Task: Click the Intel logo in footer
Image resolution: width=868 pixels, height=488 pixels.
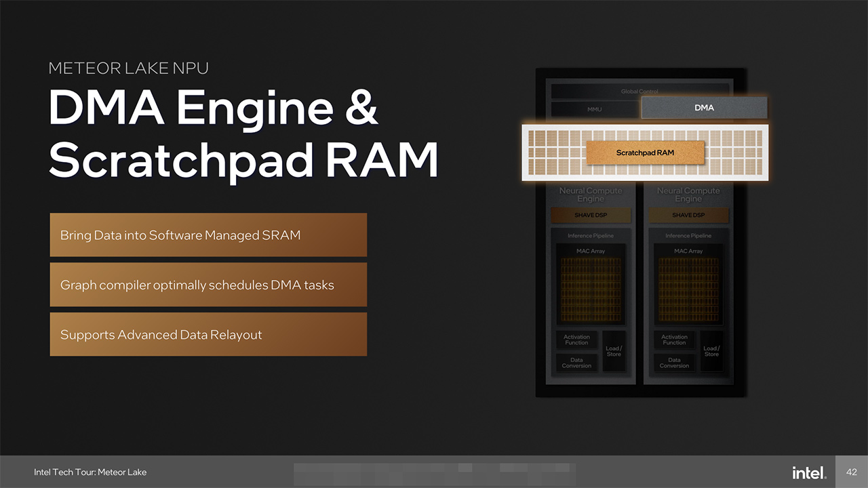Action: tap(808, 472)
